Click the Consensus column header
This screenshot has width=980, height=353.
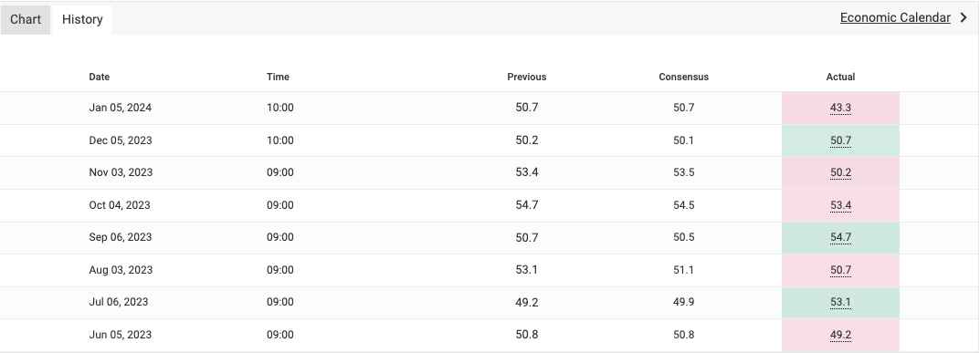coord(683,77)
